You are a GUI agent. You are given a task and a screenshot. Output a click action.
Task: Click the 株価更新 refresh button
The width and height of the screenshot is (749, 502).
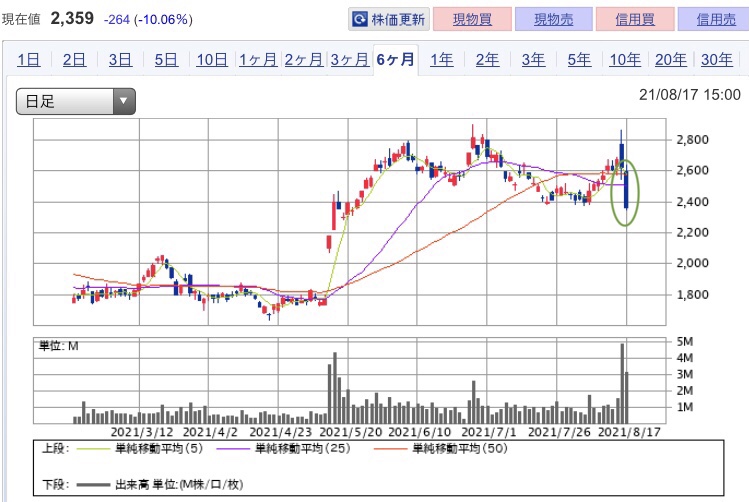tap(390, 19)
